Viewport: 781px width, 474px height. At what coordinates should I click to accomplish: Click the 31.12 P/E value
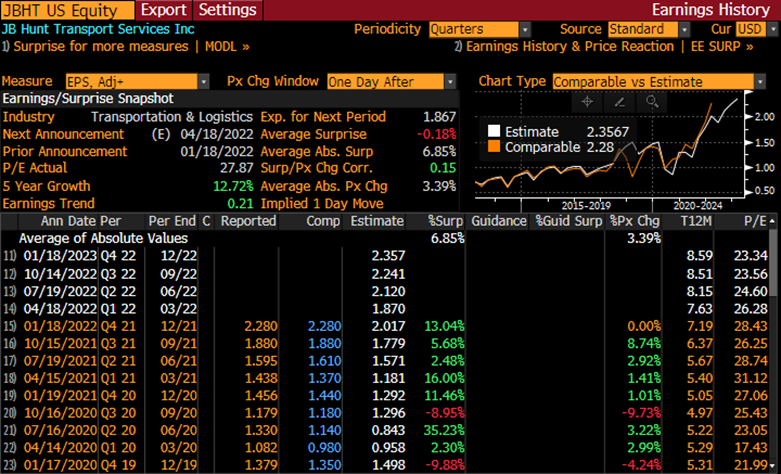coord(751,378)
